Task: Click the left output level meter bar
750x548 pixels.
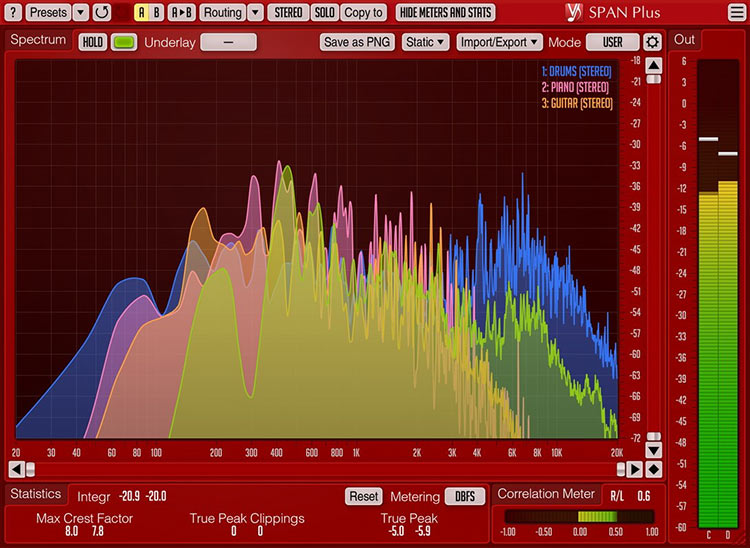Action: (x=708, y=294)
